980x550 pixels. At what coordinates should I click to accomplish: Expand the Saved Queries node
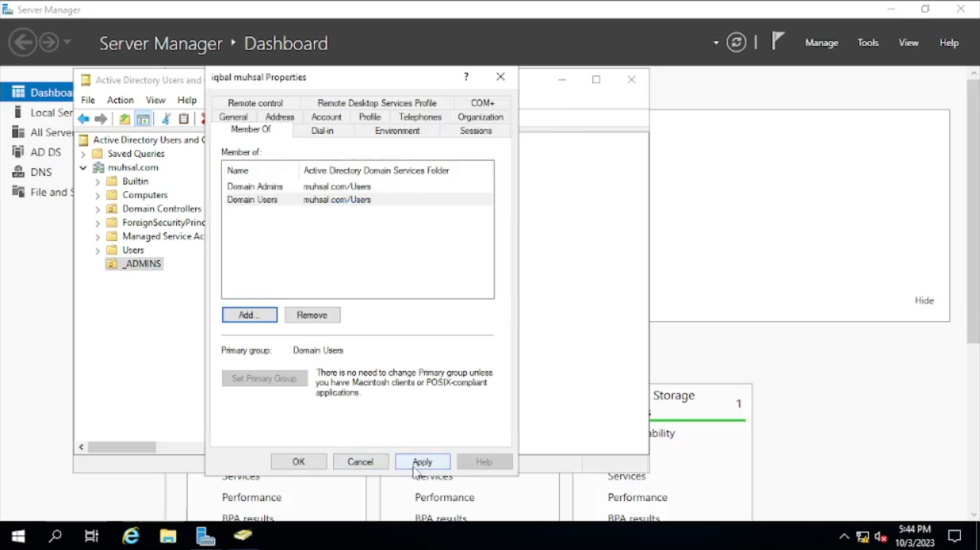tap(83, 154)
